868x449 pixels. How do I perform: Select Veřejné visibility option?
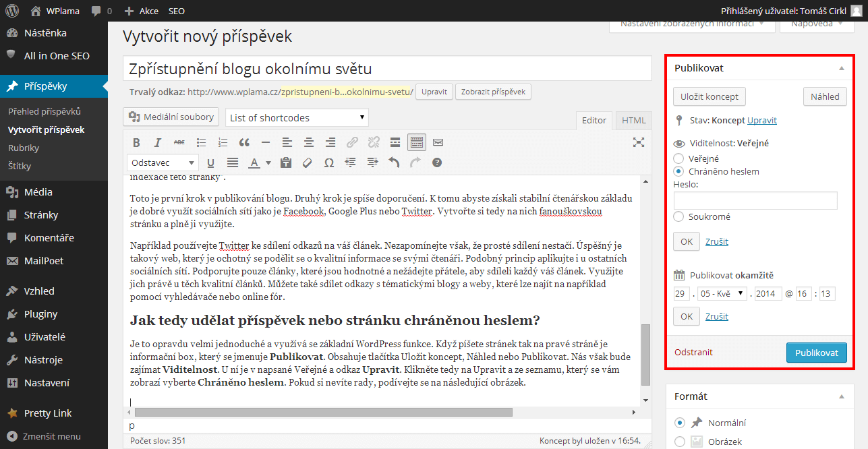click(679, 158)
